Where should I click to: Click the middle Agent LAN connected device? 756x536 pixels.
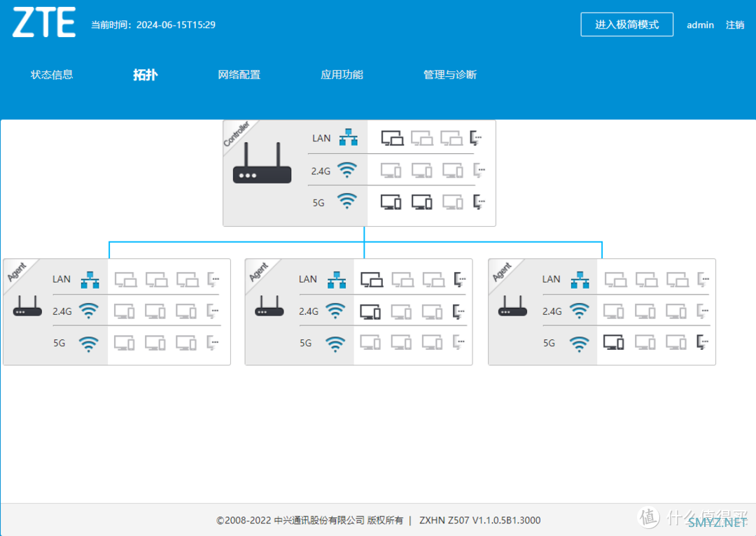click(372, 279)
